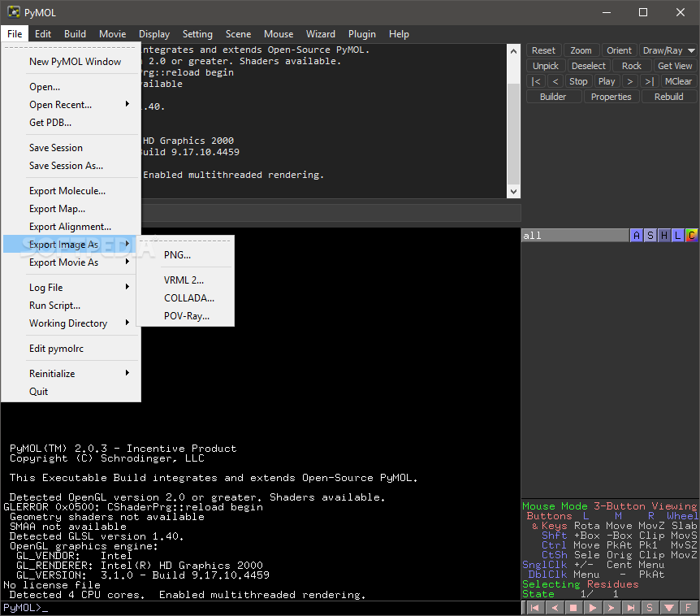
Task: Choose PNG... export option
Action: 185,255
